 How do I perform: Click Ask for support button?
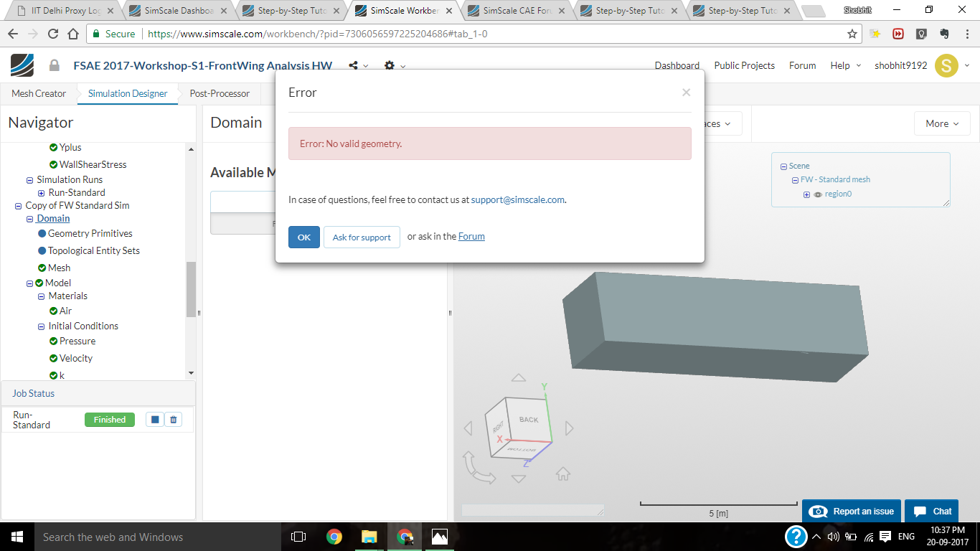tap(362, 237)
